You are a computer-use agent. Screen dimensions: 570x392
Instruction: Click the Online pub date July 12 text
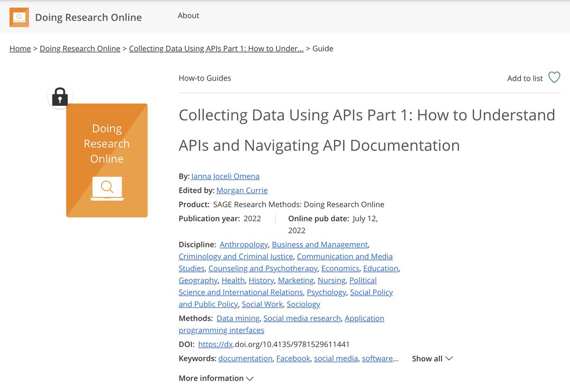(333, 224)
